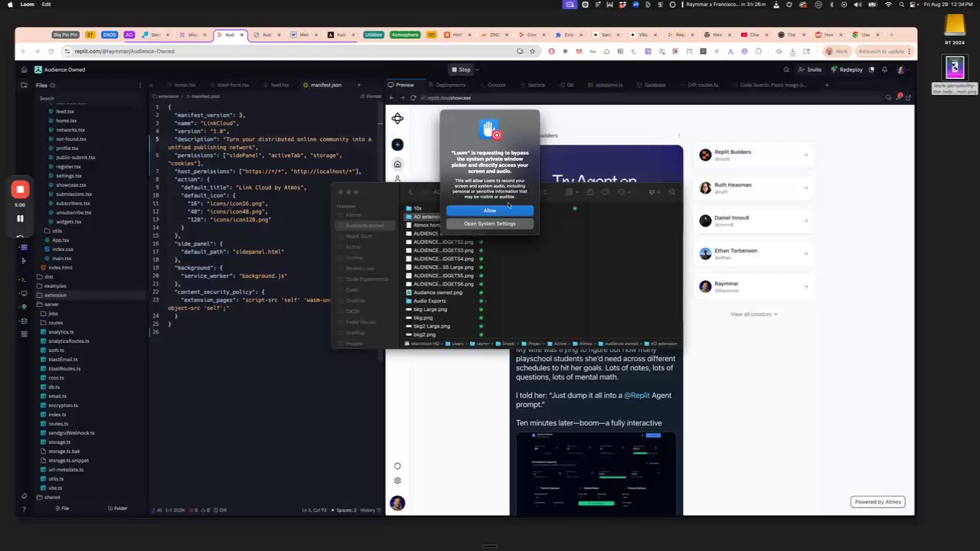Open the Secrets tab
Screen dimensions: 980x551
click(536, 85)
